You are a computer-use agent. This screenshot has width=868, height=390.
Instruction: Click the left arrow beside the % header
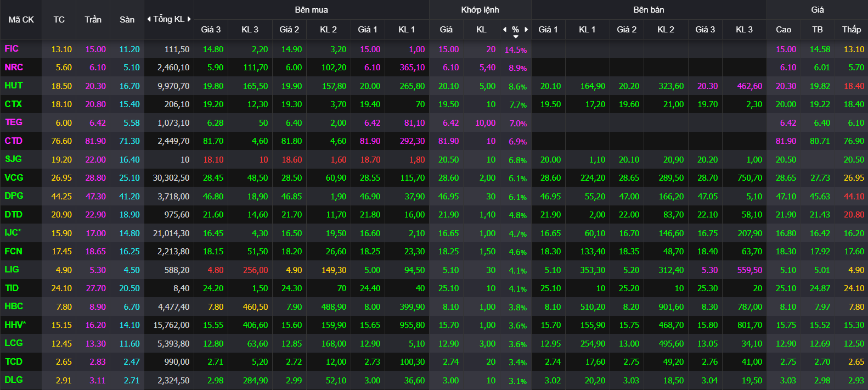[x=505, y=30]
